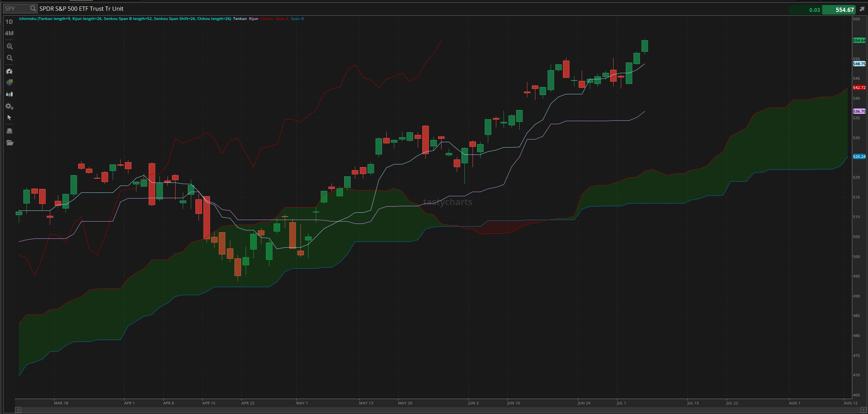This screenshot has height=414, width=868.
Task: Open the candlestick chart style icon
Action: [x=10, y=94]
